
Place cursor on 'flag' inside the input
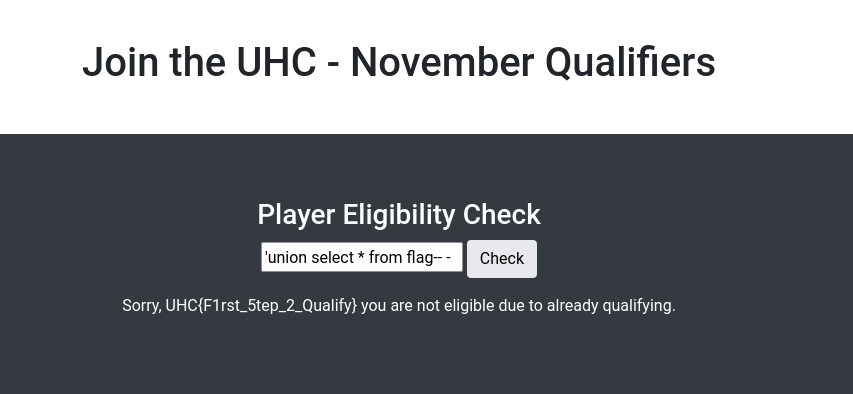point(419,257)
